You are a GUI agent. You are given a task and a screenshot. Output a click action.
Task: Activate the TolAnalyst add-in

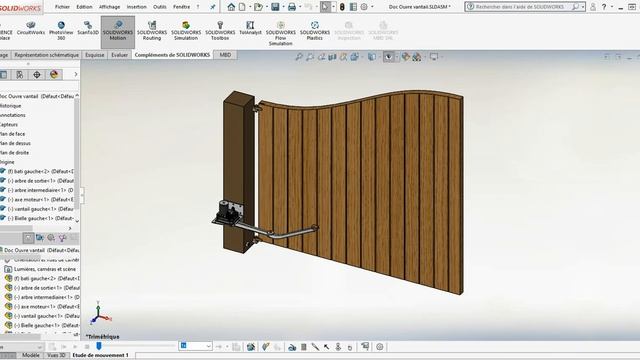point(250,29)
